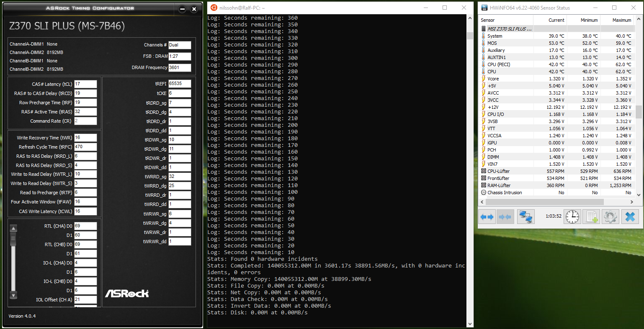Click HWiNFO horizontal scroll-left arrow
This screenshot has width=644, height=329.
pos(482,202)
